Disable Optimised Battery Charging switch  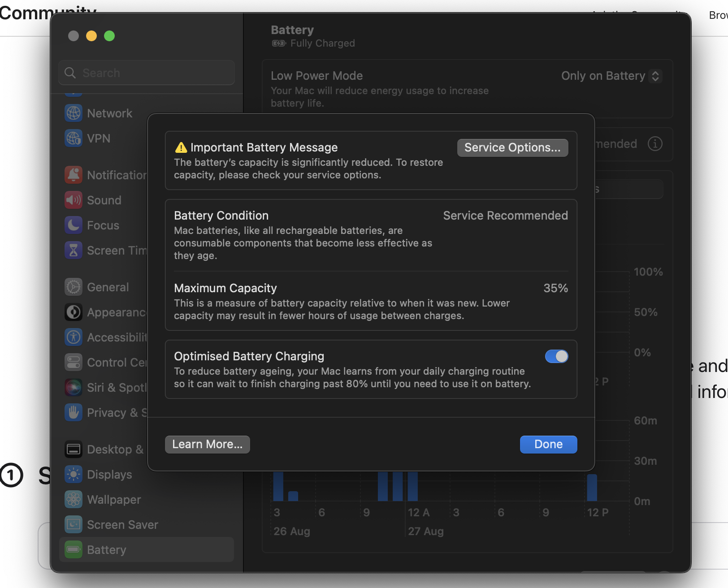pyautogui.click(x=556, y=356)
